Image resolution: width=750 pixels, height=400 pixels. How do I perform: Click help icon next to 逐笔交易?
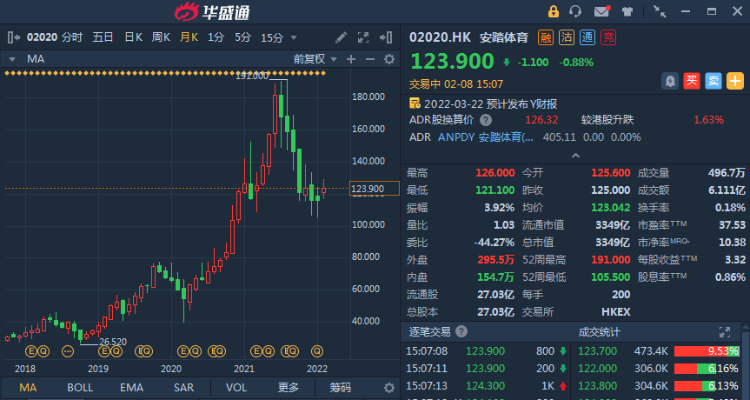[462, 332]
